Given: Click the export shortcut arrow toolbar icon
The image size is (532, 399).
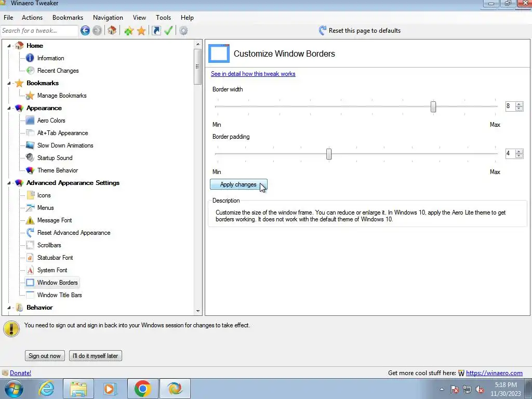Looking at the screenshot, I should coord(156,31).
